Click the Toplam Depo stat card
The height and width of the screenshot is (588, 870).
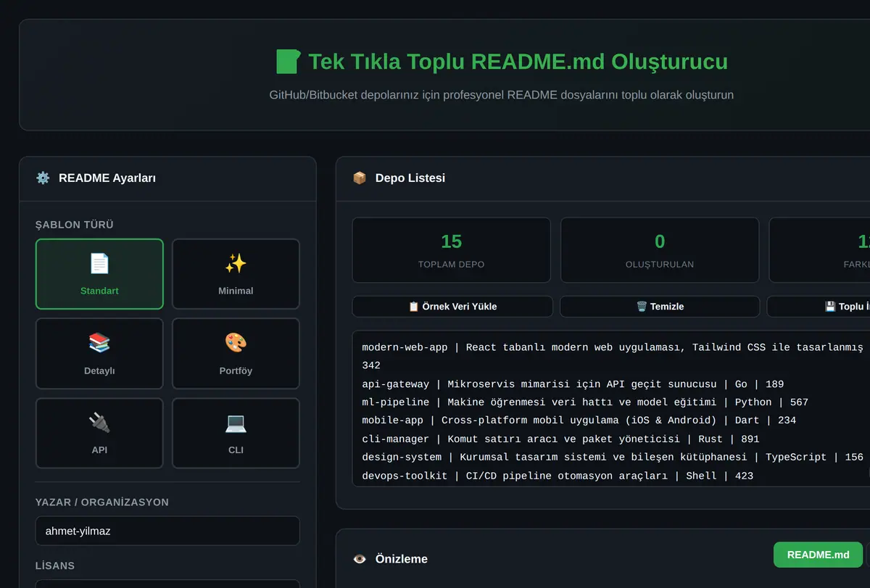coord(451,250)
